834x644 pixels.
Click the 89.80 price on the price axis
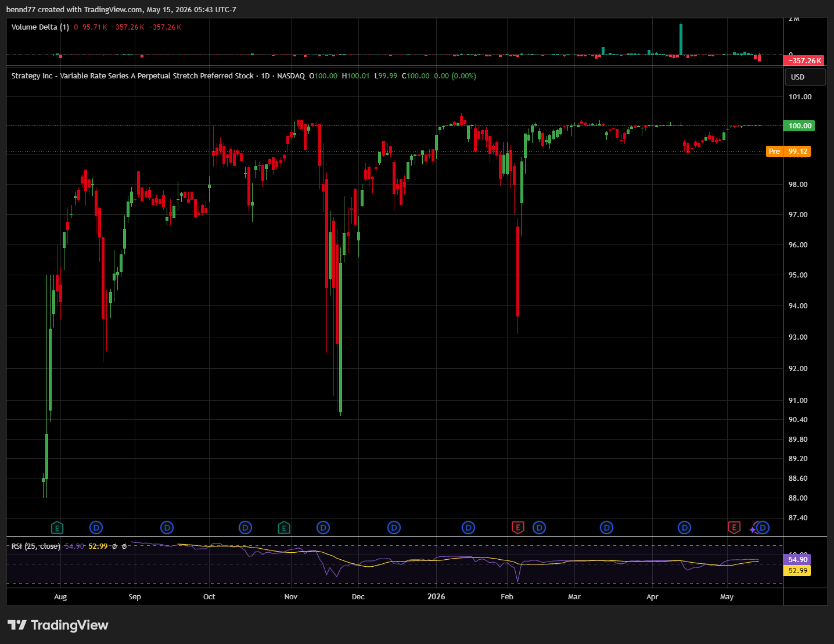(x=798, y=440)
